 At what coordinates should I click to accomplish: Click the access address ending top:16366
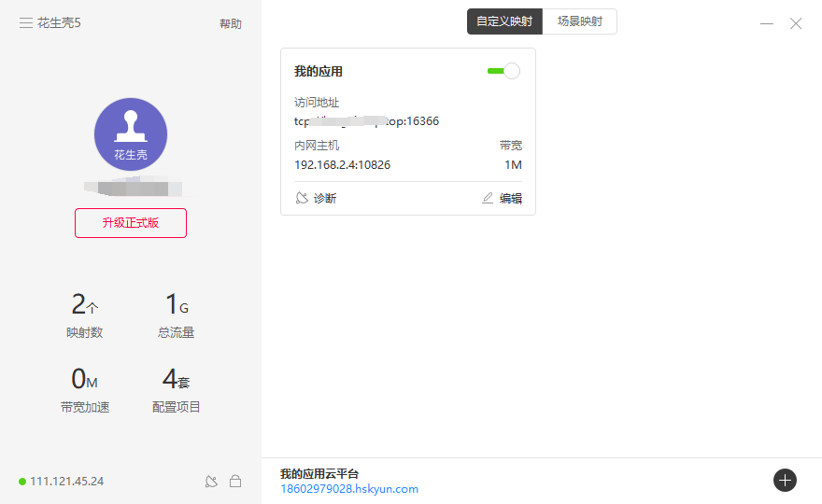point(366,121)
